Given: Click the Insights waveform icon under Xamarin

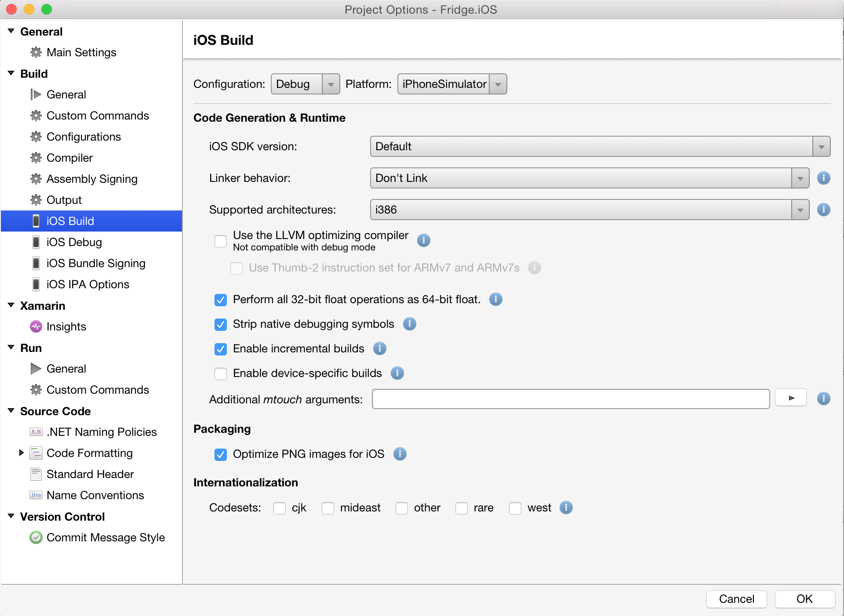Looking at the screenshot, I should tap(36, 326).
